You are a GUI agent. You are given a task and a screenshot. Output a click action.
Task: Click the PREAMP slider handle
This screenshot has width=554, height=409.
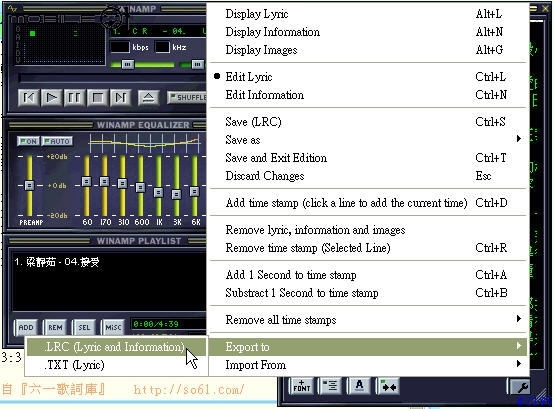point(29,185)
